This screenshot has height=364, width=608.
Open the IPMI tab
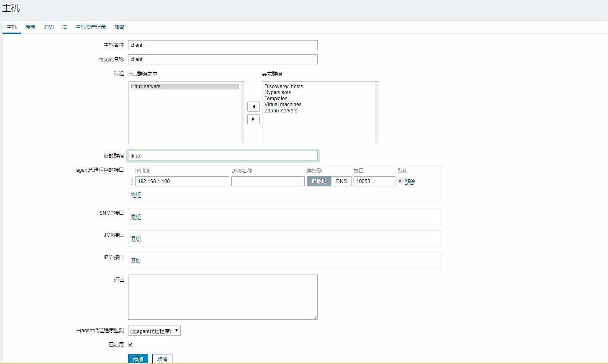coord(49,27)
